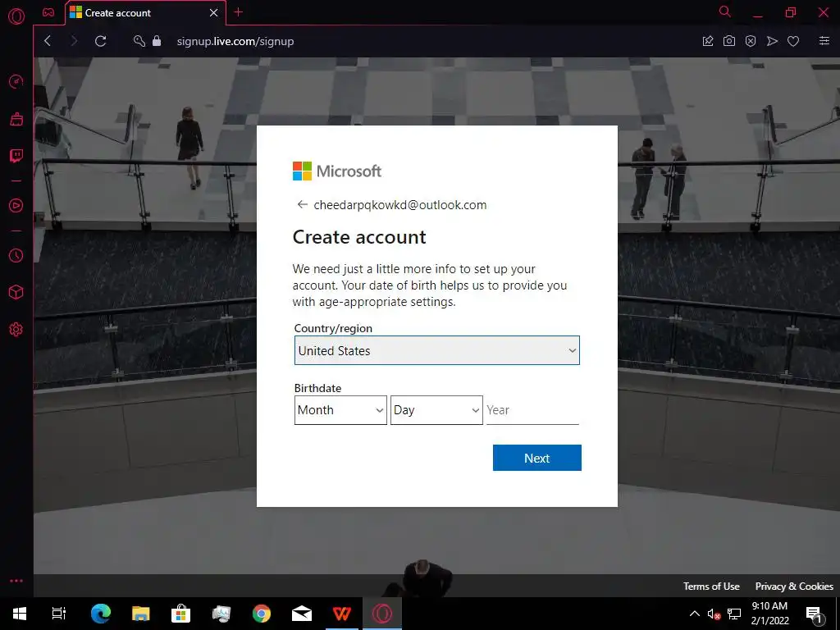
Task: Open Privacy & Cookies link
Action: tap(794, 586)
